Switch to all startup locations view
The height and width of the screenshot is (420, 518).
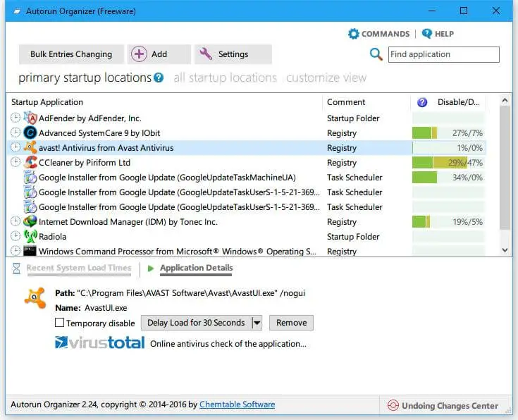click(x=226, y=78)
